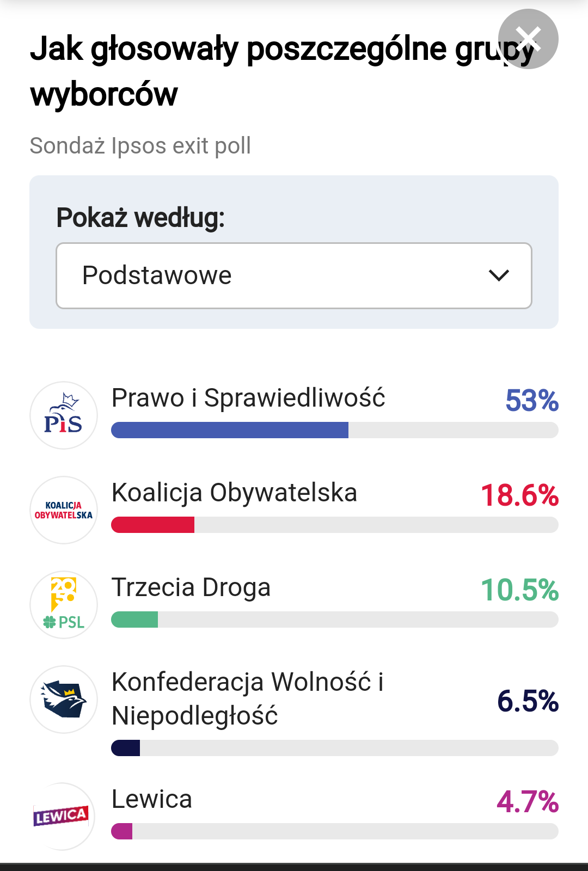Viewport: 588px width, 871px height.
Task: Click the Sondaż Ipsos exit poll subtitle
Action: [140, 146]
